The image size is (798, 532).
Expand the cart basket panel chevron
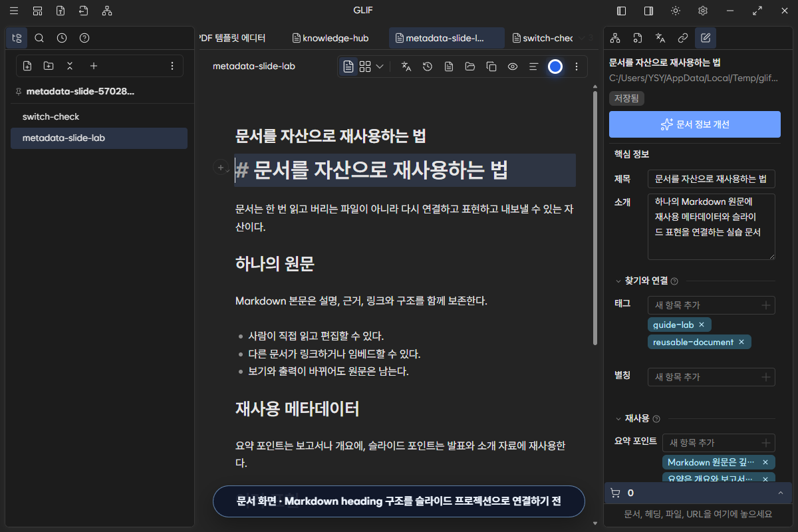coord(781,493)
